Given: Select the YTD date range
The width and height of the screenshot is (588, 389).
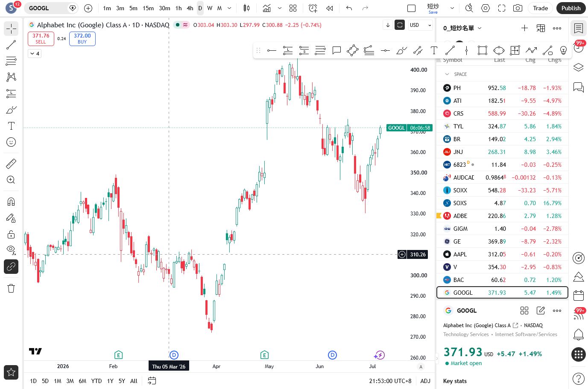Looking at the screenshot, I should [x=97, y=381].
